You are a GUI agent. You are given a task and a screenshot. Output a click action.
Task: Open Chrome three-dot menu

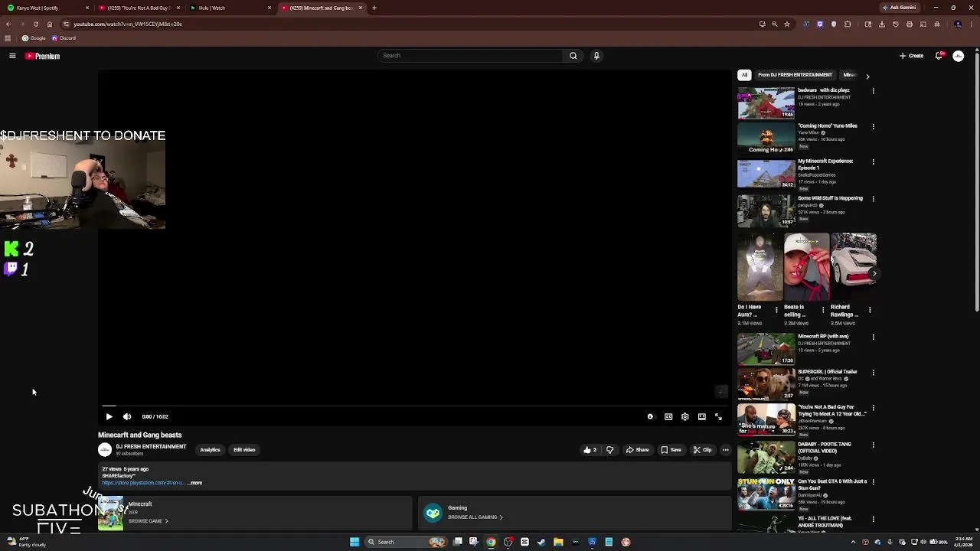tap(971, 24)
